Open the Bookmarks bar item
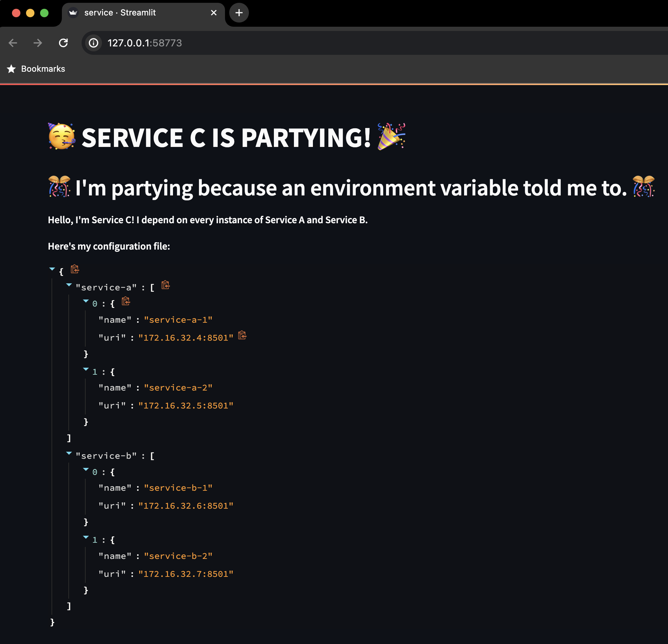This screenshot has height=644, width=668. pos(43,69)
